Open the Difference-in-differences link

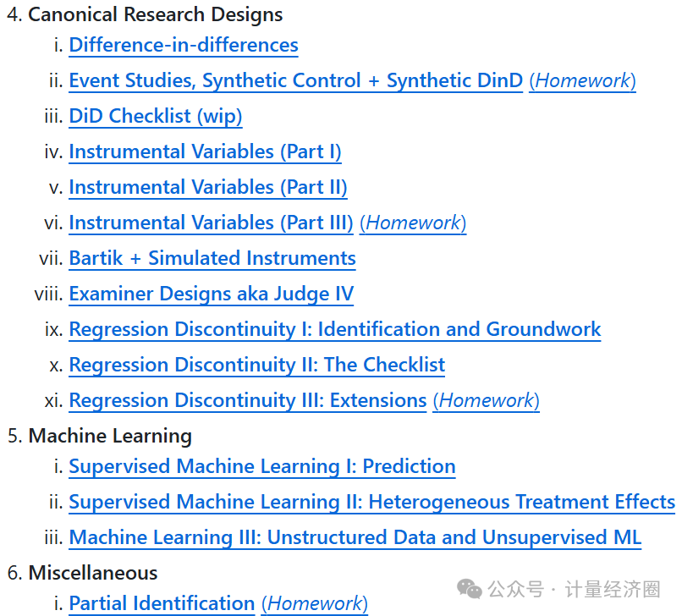tap(184, 46)
